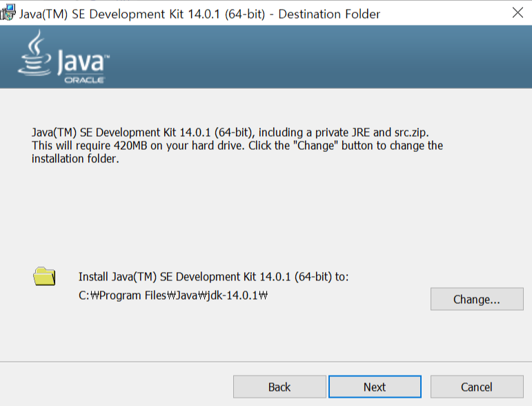
Task: Close the Destination Folder dialog window
Action: (x=518, y=13)
